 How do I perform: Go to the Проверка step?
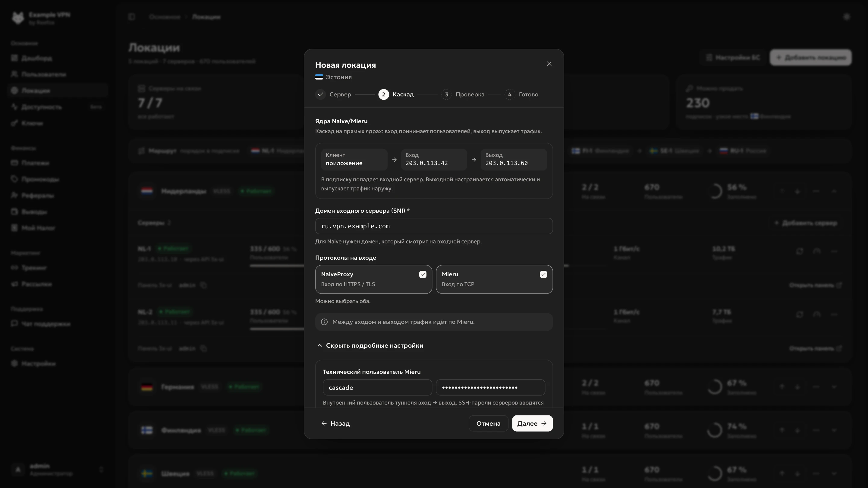point(463,94)
